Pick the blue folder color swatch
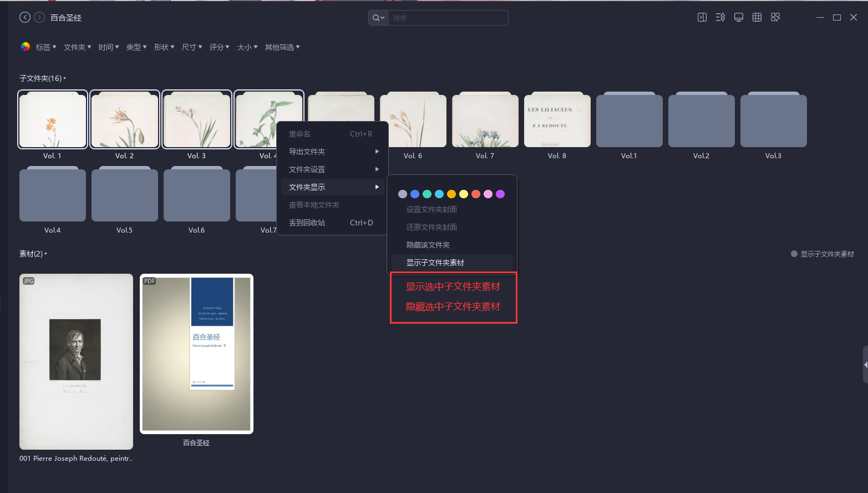Screen dimensions: 868x493 click(x=415, y=194)
